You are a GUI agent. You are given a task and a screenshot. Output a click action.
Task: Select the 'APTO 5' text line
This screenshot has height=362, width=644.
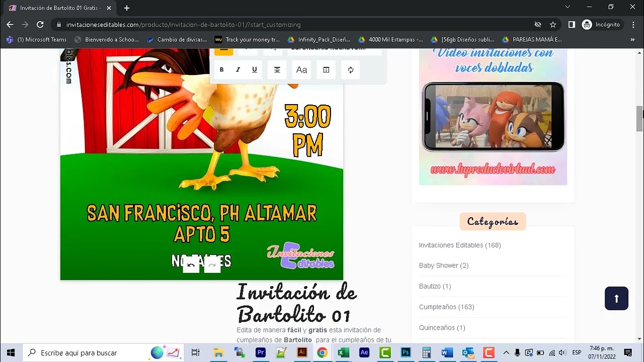click(202, 234)
